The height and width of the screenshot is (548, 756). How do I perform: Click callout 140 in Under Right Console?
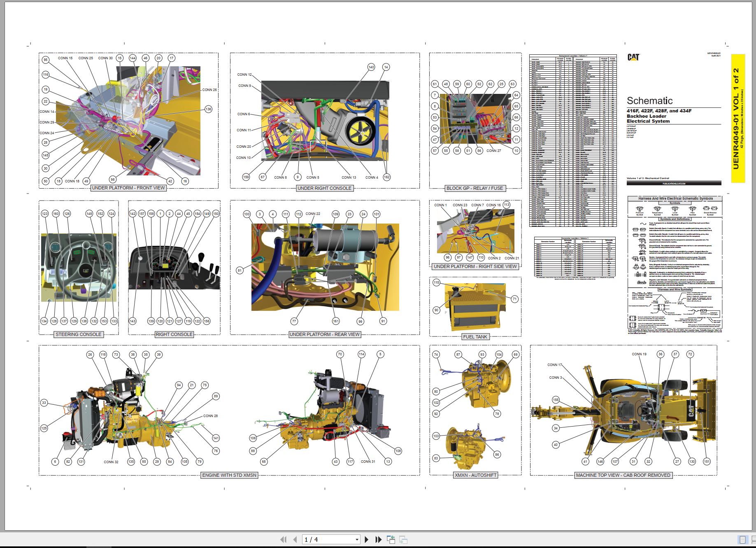(x=371, y=67)
